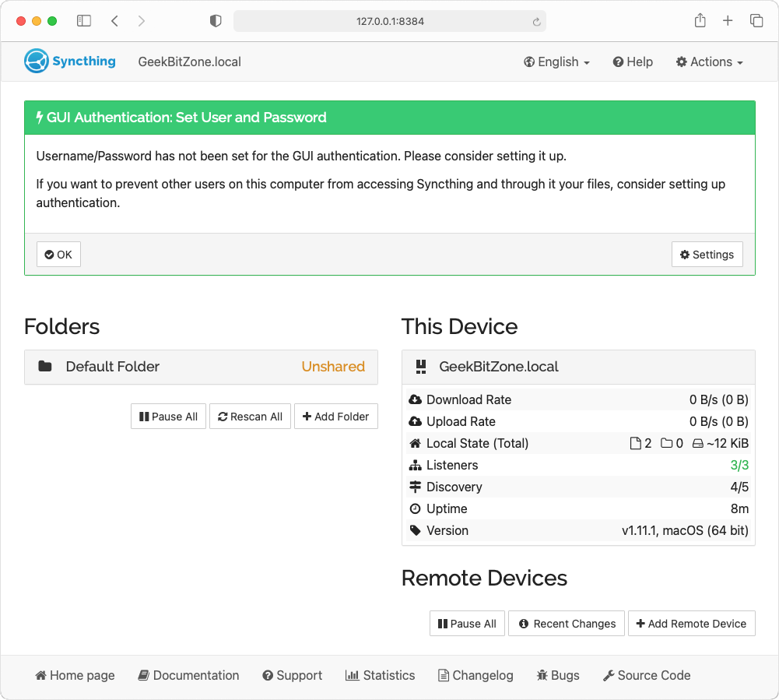779x700 pixels.
Task: Click the Default Folder folder icon
Action: click(45, 367)
